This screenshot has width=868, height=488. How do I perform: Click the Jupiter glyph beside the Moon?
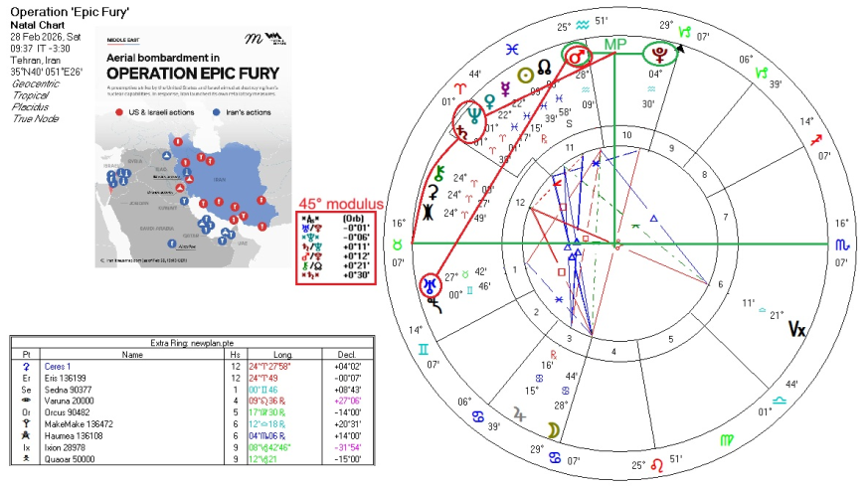[x=517, y=413]
